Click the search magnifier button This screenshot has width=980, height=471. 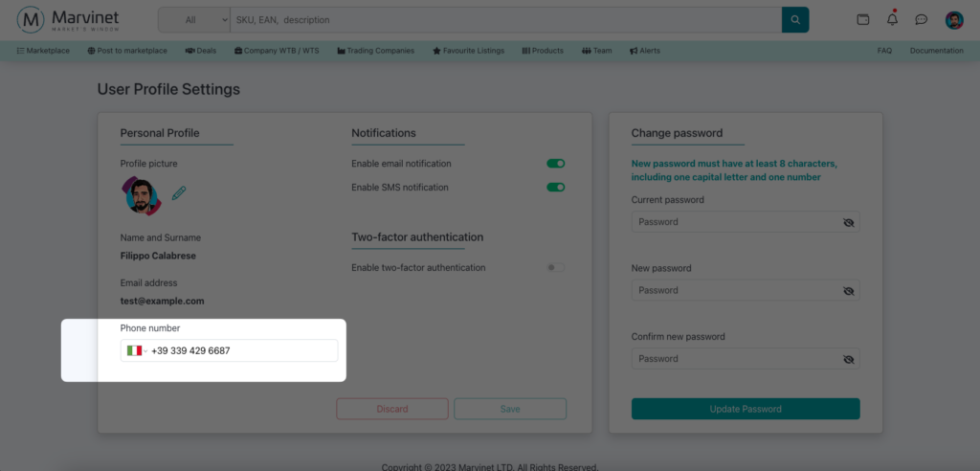point(795,19)
